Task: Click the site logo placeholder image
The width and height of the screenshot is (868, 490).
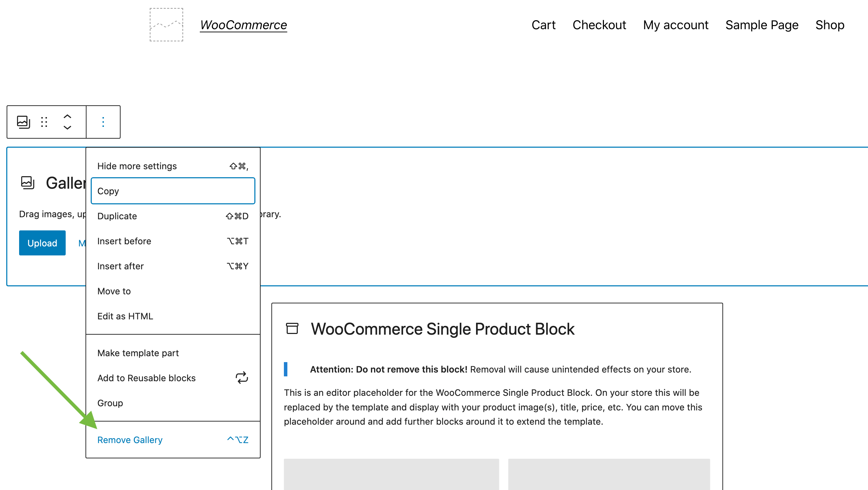Action: [x=166, y=24]
